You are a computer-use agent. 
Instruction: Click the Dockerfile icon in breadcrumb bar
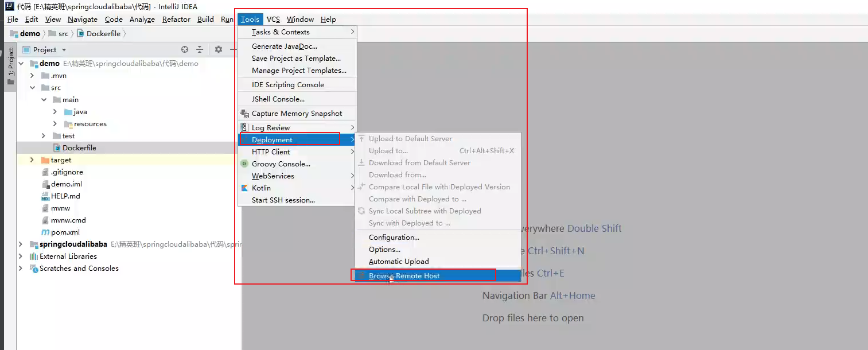coord(80,34)
